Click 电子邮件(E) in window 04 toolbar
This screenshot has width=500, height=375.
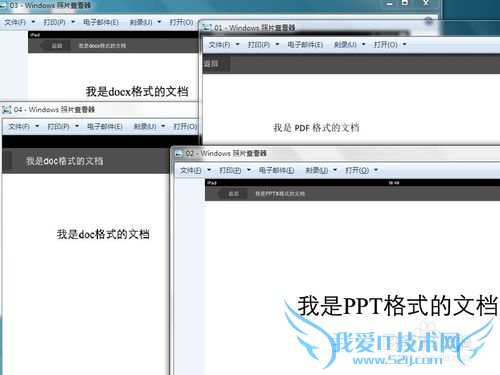click(105, 126)
